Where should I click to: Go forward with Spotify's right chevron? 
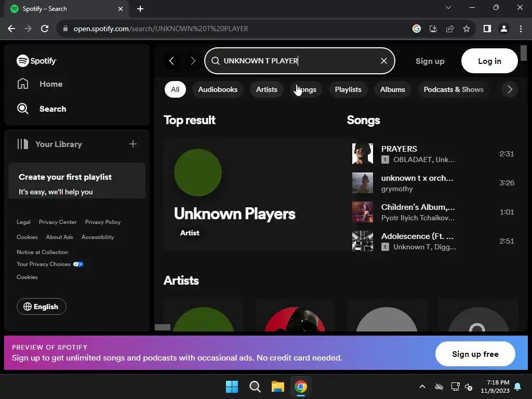point(193,61)
